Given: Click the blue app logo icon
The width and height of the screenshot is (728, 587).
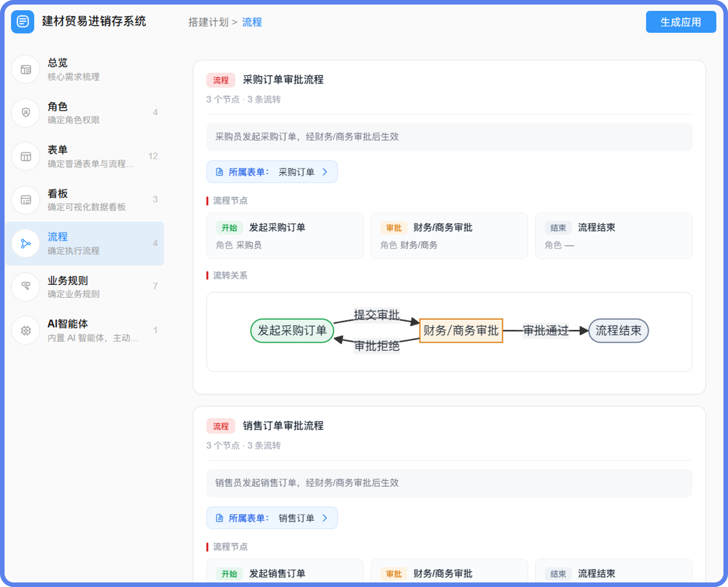Looking at the screenshot, I should point(22,22).
